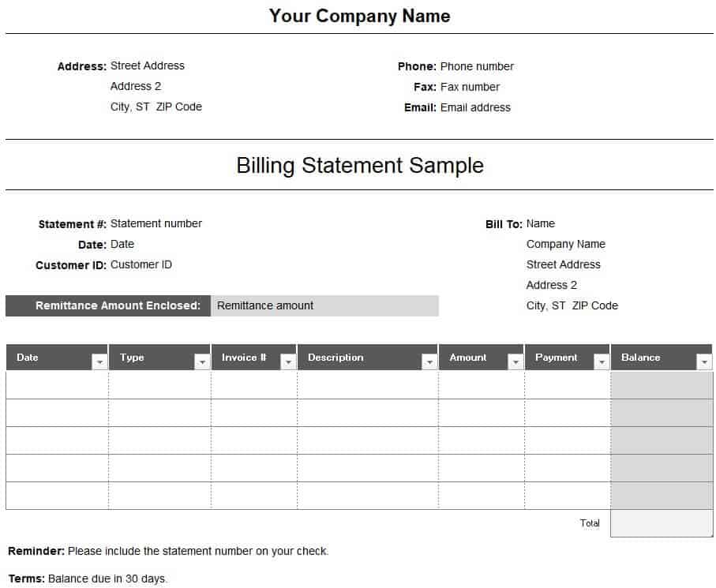Click the Total balance cell
716x588 pixels.
tap(662, 523)
